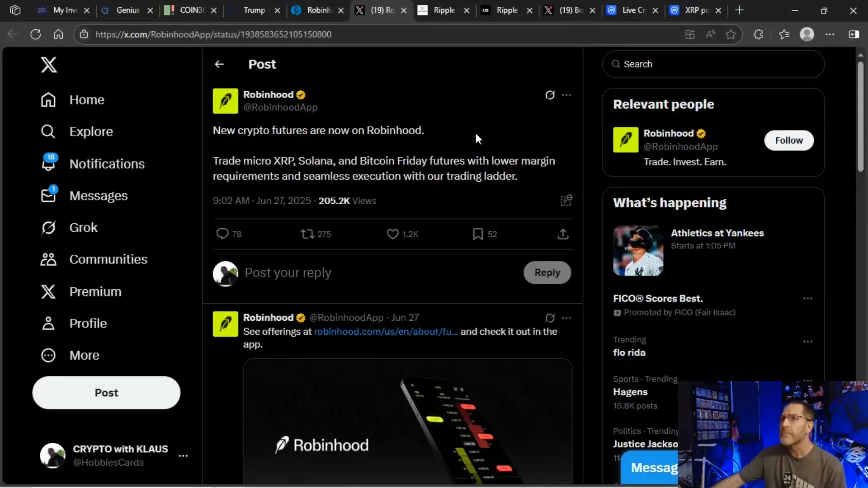Click the browser profile avatar
This screenshot has width=868, height=488.
tap(807, 34)
